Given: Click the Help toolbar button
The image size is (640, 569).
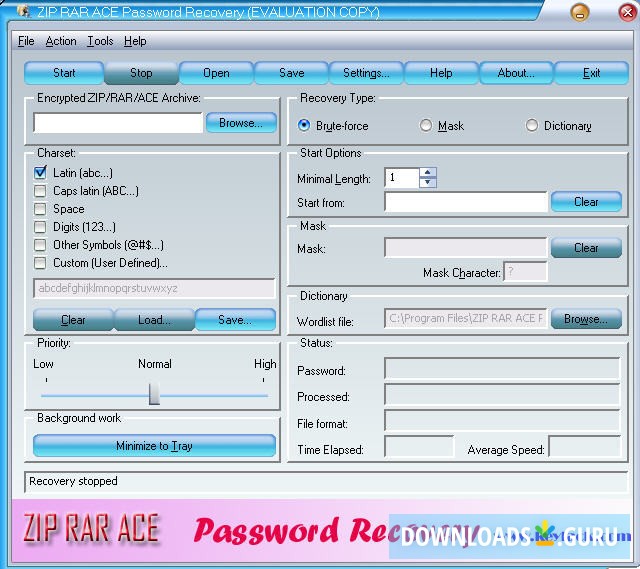Looking at the screenshot, I should (441, 73).
